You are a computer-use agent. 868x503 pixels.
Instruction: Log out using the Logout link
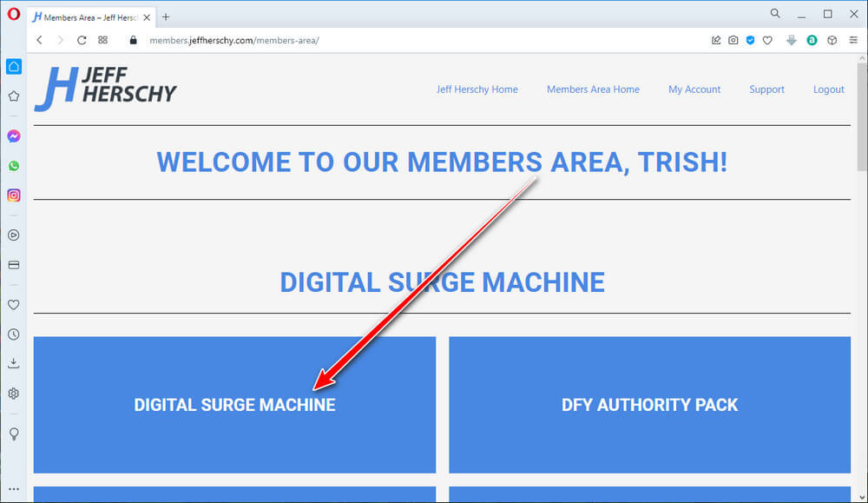coord(829,89)
